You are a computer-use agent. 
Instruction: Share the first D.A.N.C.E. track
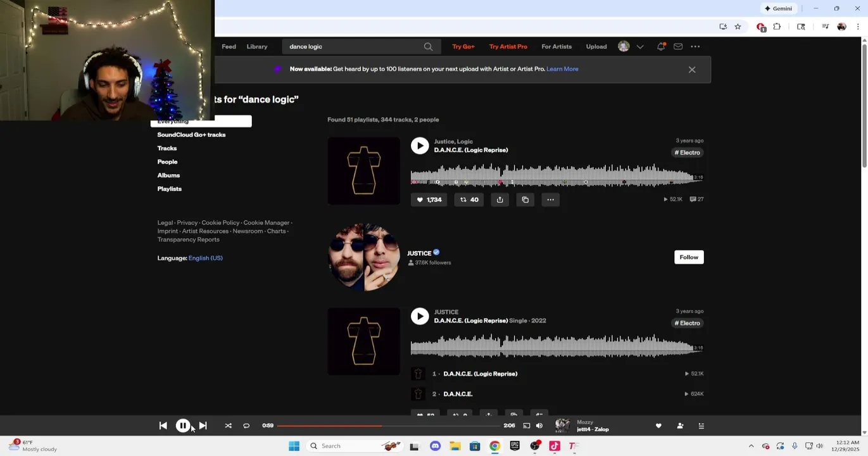pyautogui.click(x=500, y=199)
